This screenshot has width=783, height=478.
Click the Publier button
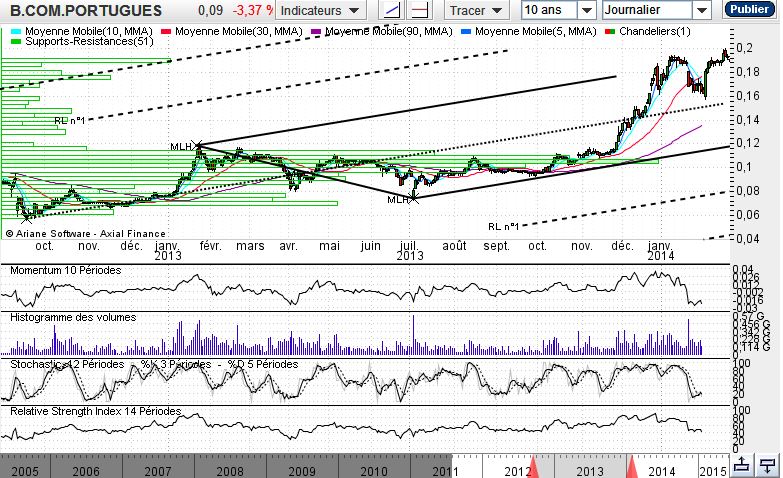pyautogui.click(x=749, y=9)
